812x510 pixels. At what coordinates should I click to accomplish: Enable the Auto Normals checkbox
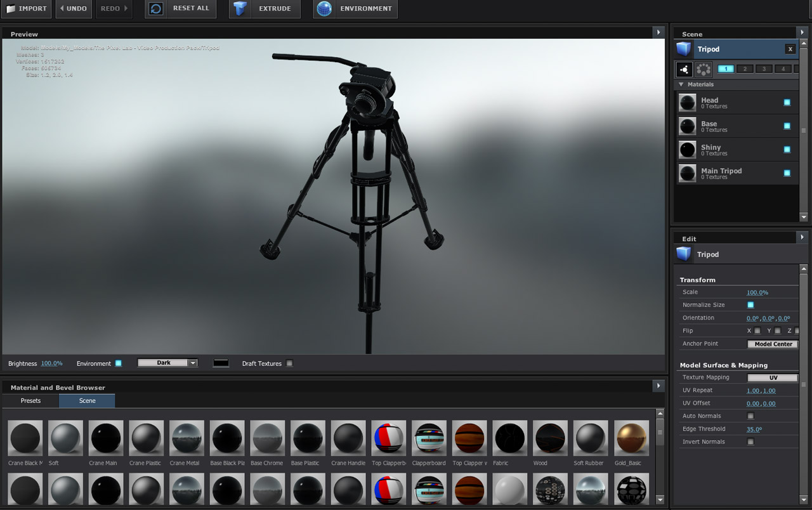750,416
